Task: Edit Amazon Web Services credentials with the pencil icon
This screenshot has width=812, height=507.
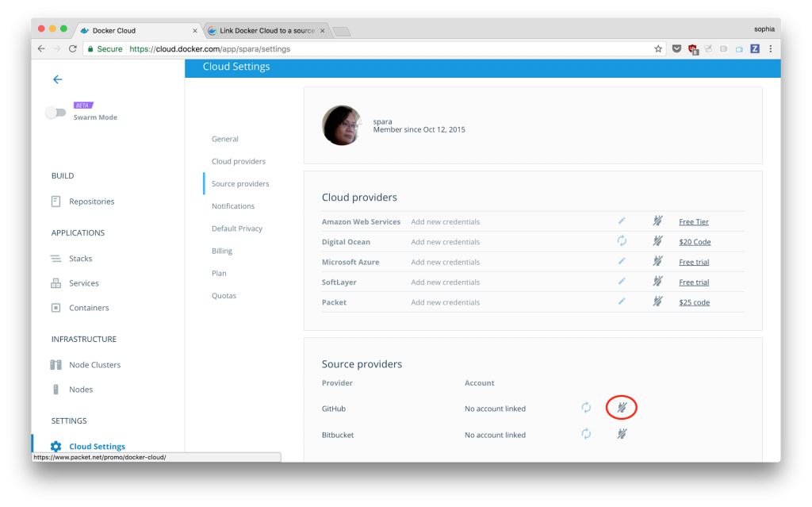Action: 622,221
